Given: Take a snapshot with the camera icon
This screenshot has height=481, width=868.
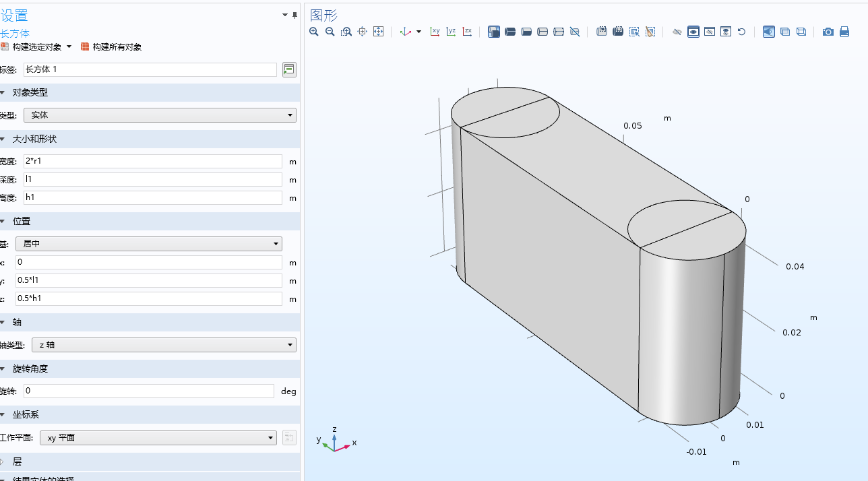Looking at the screenshot, I should 828,32.
